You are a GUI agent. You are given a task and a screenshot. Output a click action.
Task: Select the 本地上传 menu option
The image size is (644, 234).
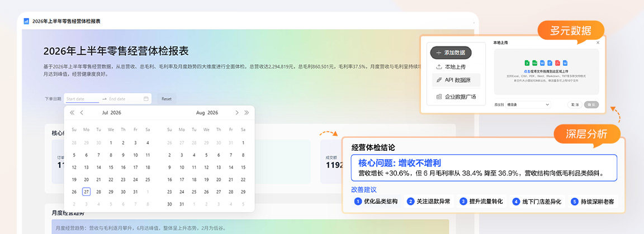point(456,67)
